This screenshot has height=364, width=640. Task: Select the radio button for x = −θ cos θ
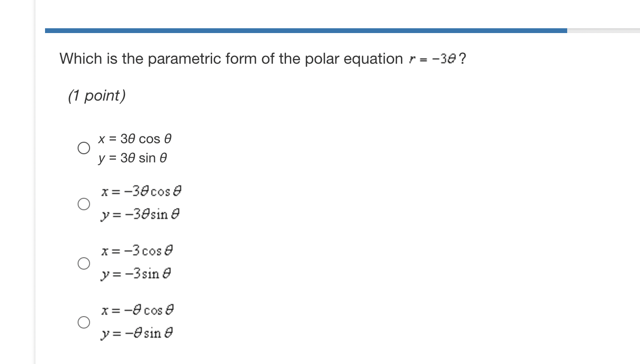83,322
